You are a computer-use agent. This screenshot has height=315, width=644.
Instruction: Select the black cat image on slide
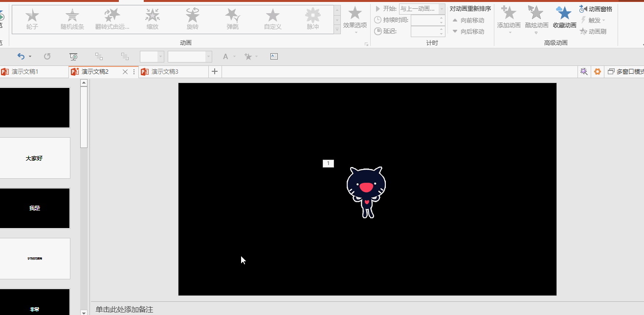tap(366, 192)
